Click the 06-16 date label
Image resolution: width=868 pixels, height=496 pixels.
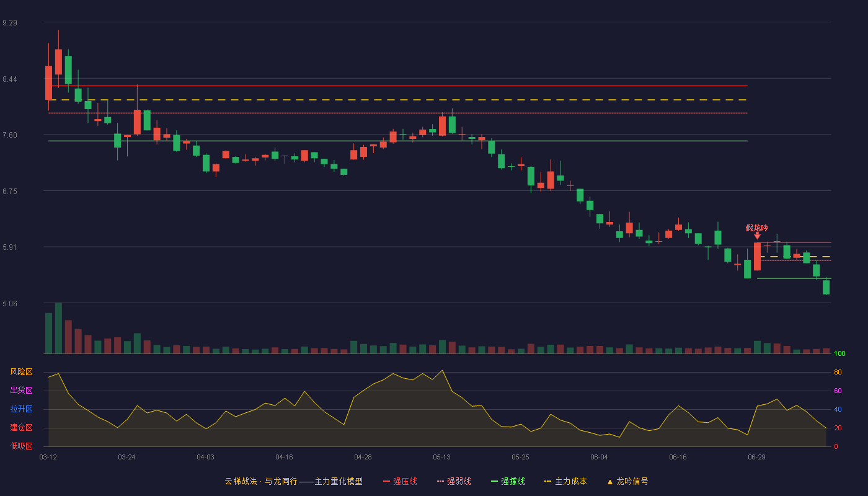678,457
